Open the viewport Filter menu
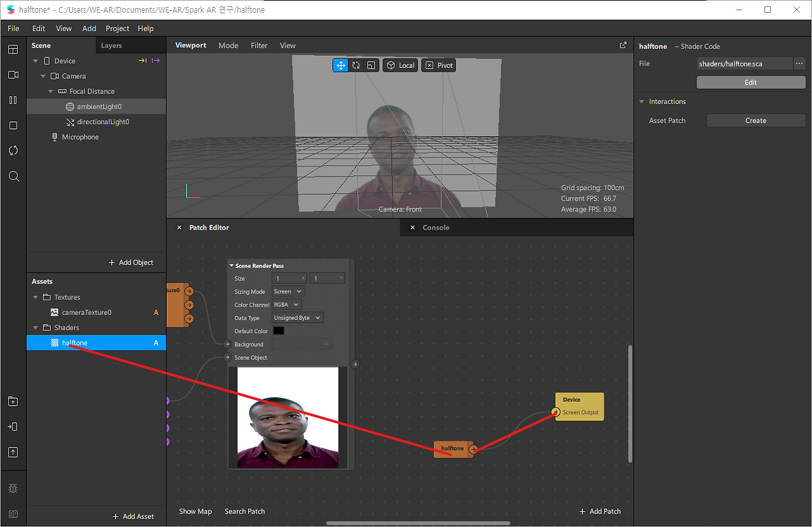This screenshot has width=812, height=527. pyautogui.click(x=259, y=46)
